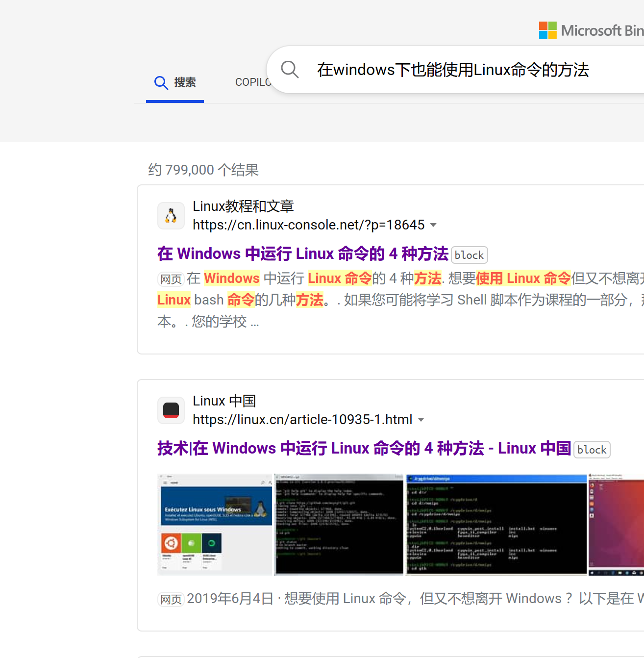Click the magnifier icon in search box
The height and width of the screenshot is (658, 644).
(290, 69)
